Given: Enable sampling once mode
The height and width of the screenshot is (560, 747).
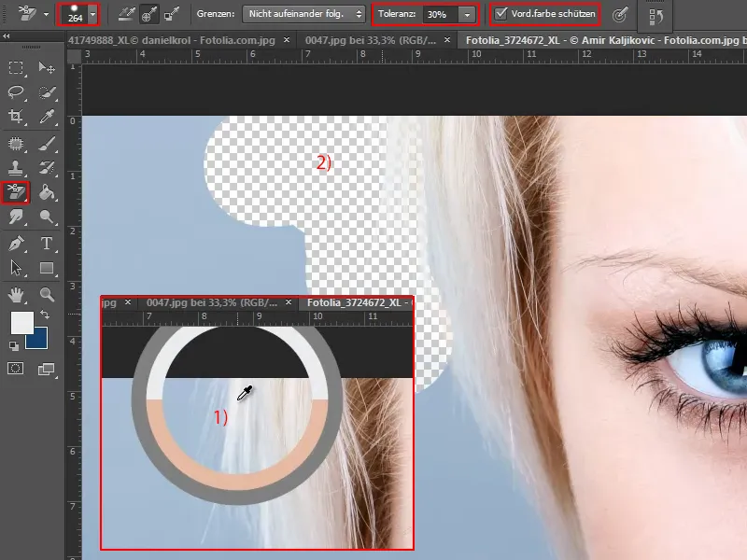Looking at the screenshot, I should [x=148, y=14].
